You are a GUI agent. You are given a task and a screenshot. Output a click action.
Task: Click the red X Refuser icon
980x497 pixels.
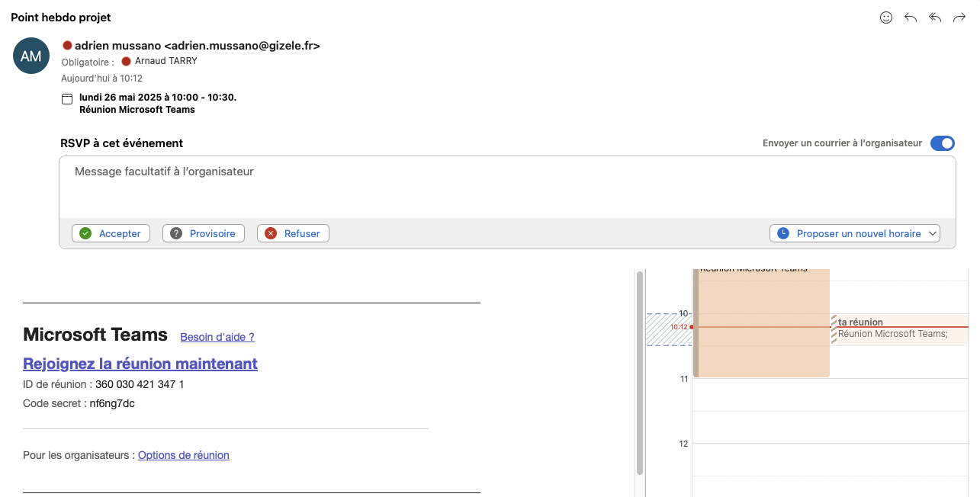[271, 233]
